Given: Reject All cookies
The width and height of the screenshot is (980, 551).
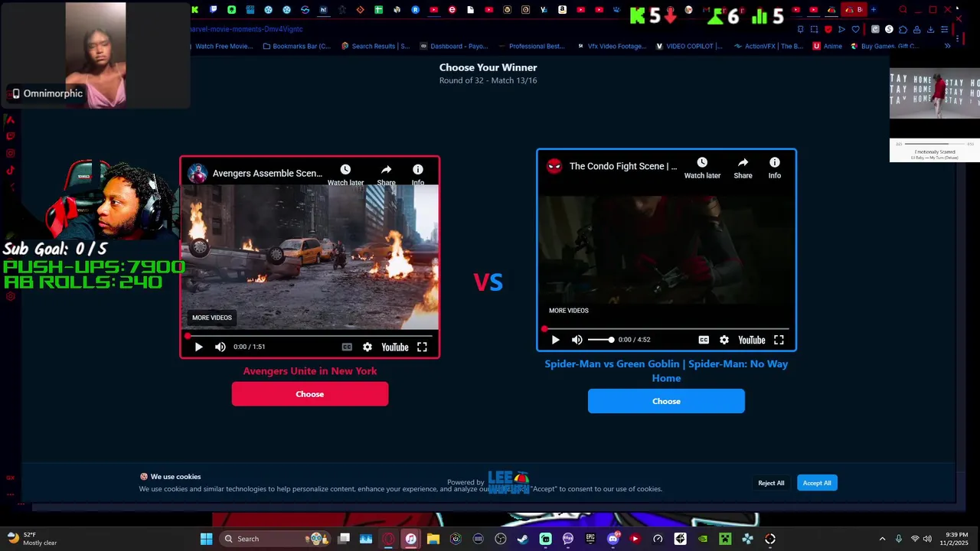Looking at the screenshot, I should (x=771, y=483).
